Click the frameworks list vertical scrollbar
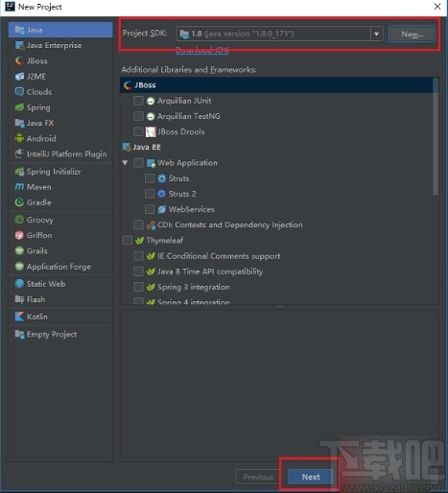This screenshot has height=493, width=448. pos(436,137)
